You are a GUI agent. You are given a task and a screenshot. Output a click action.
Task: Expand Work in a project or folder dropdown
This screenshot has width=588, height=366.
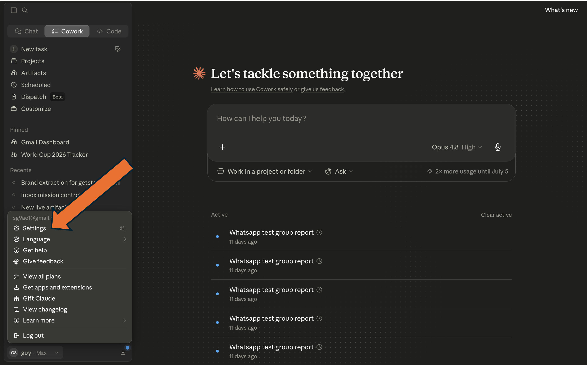click(x=265, y=171)
